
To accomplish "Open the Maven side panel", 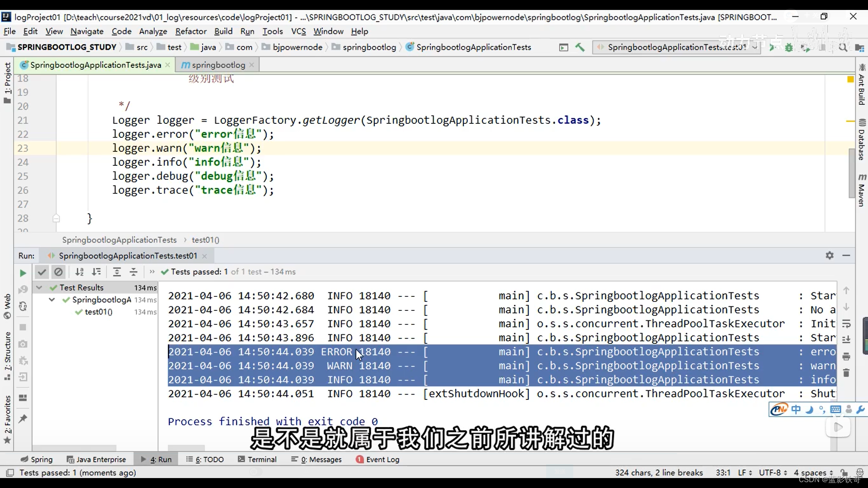I will [x=862, y=190].
